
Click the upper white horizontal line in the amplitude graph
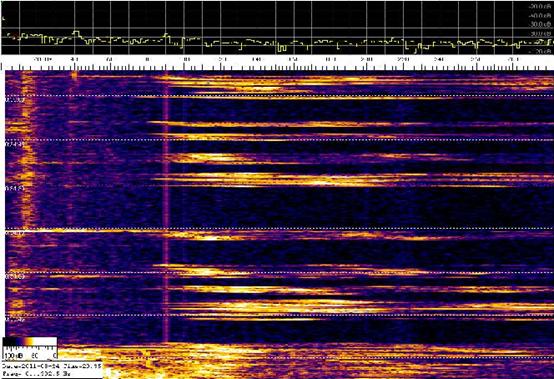click(x=277, y=28)
